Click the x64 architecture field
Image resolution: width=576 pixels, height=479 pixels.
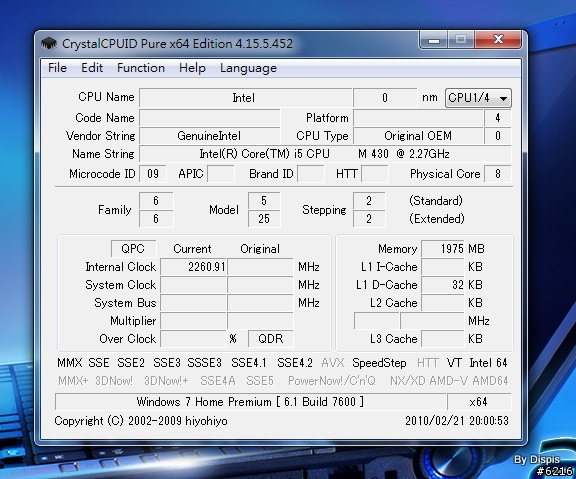479,401
